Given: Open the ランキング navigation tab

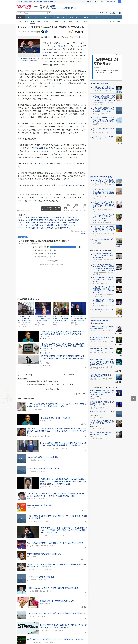Looking at the screenshot, I should click(x=86, y=17).
